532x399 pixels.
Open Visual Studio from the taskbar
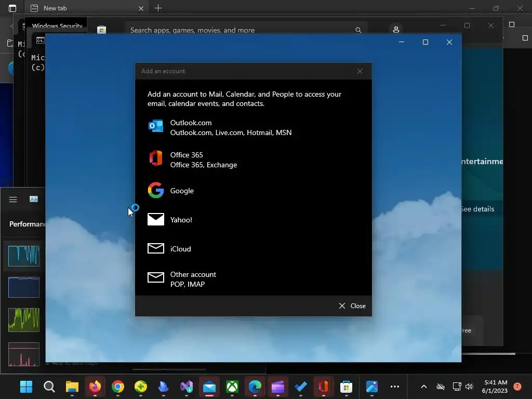pyautogui.click(x=187, y=387)
